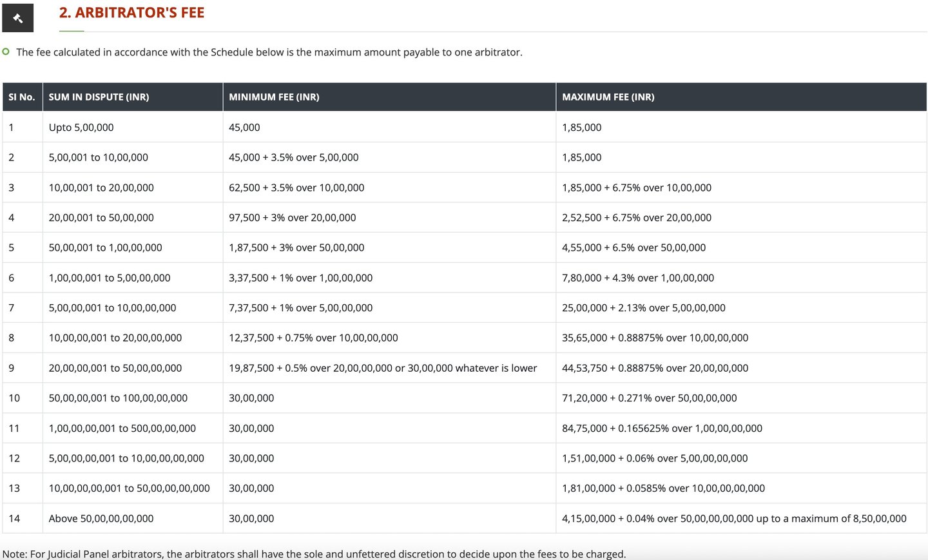Screen dimensions: 928x560
Task: Click the 'MAXIMUM FEE (INR)' header
Action: 741,97
